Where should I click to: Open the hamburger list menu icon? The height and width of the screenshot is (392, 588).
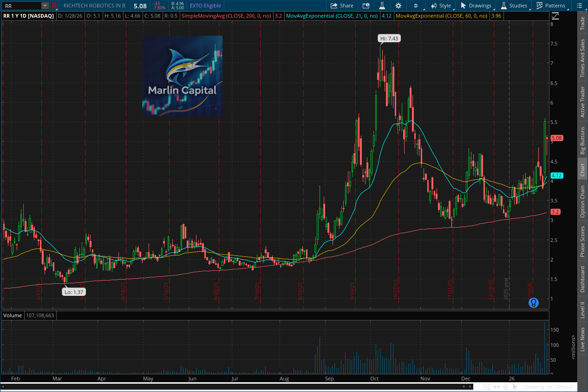579,6
